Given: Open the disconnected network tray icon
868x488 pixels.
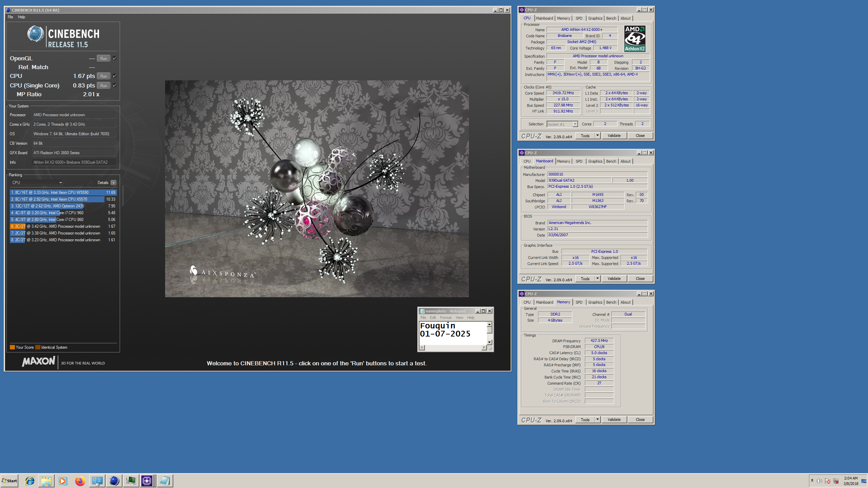Looking at the screenshot, I should click(x=836, y=481).
